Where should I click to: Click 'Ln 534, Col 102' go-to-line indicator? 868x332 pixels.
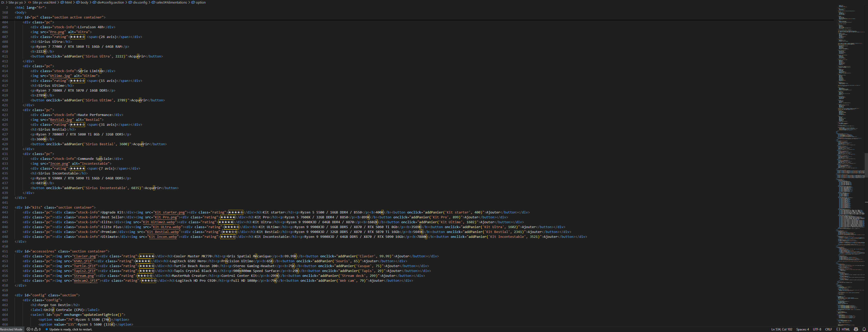click(781, 329)
